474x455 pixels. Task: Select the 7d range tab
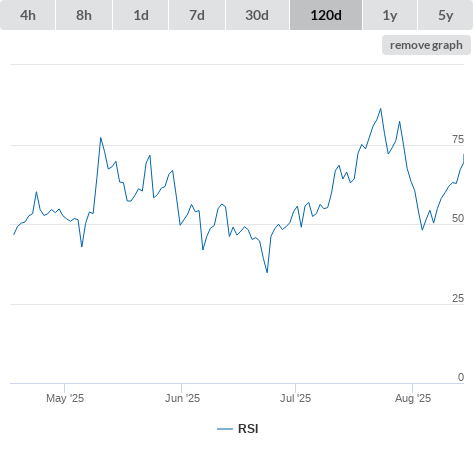coord(197,15)
